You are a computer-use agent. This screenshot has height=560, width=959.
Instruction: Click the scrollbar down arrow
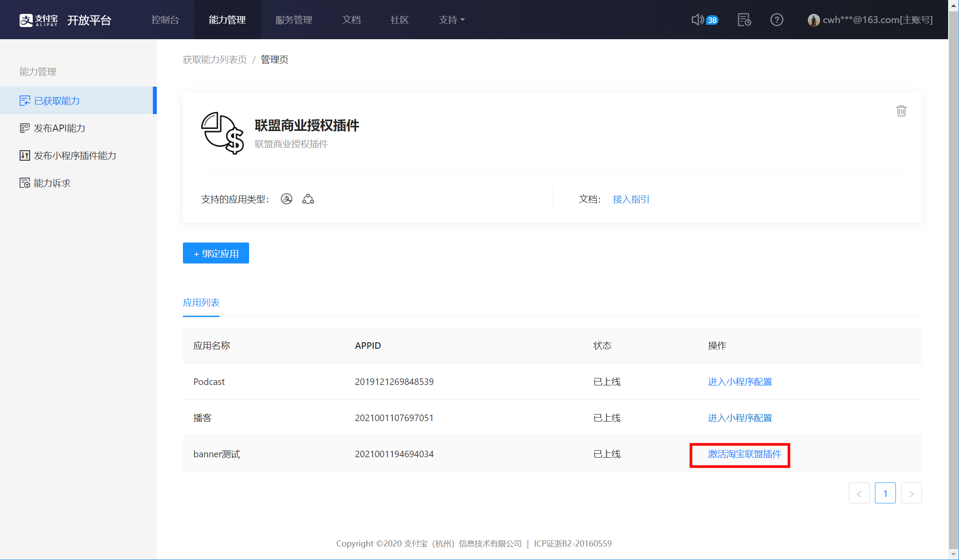point(954,555)
